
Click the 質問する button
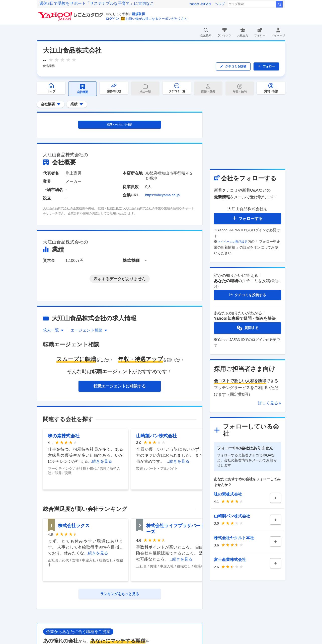coord(248,328)
